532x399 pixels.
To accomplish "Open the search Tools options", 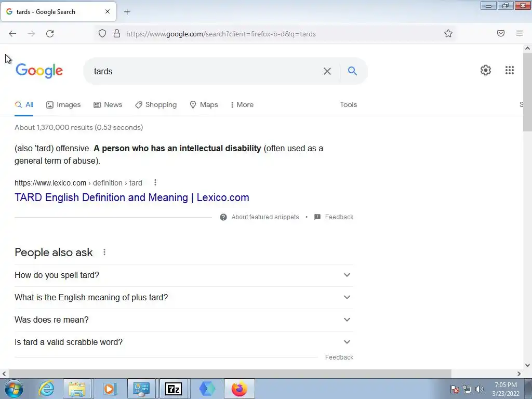I will [x=349, y=104].
